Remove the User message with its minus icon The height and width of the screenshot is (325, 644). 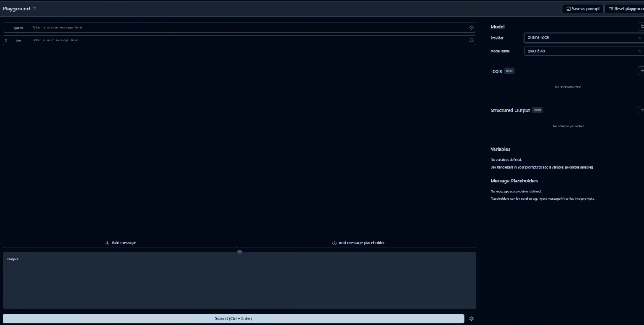pyautogui.click(x=471, y=40)
